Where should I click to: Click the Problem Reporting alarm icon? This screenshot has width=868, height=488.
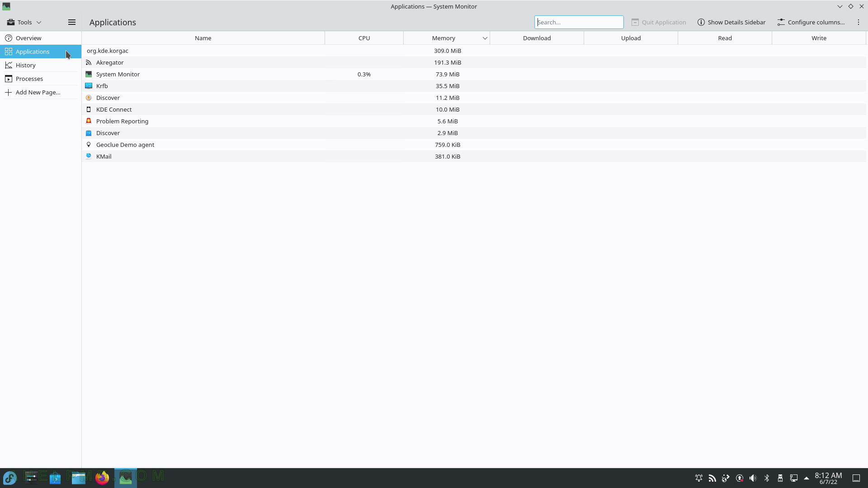(89, 121)
